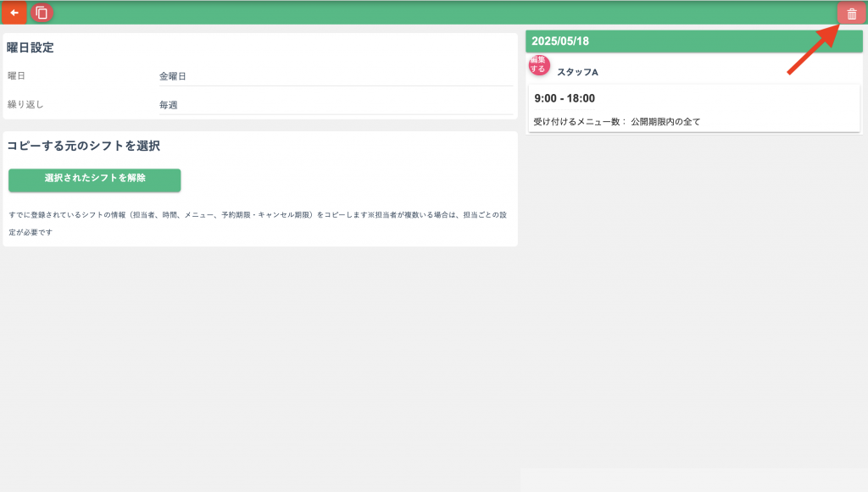Click the shift copy explanation note
The image size is (868, 492).
tap(257, 224)
